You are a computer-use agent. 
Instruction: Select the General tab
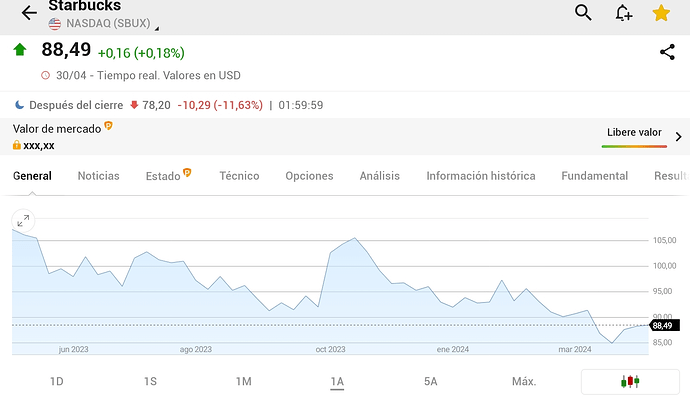[32, 176]
